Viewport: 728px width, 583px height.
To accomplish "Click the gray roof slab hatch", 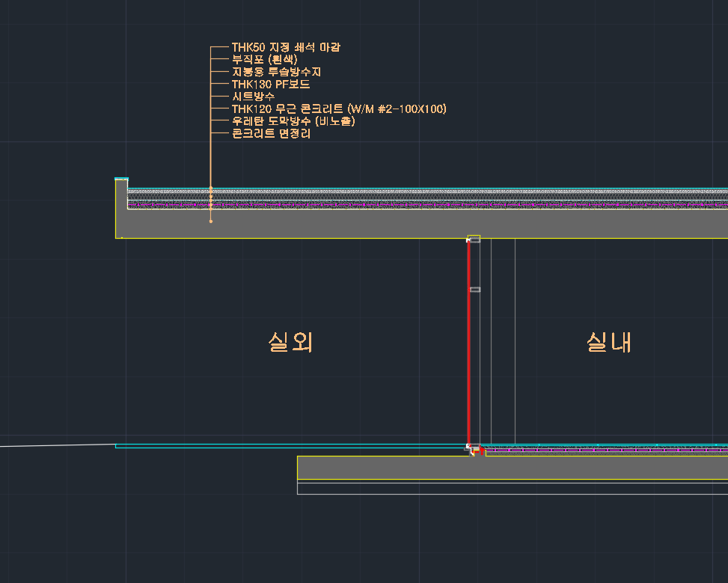I will (419, 223).
